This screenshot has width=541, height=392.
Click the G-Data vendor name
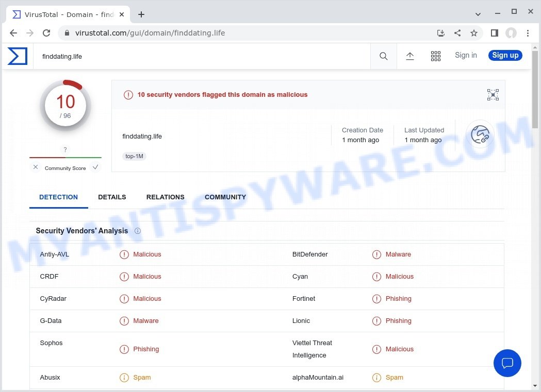(51, 321)
